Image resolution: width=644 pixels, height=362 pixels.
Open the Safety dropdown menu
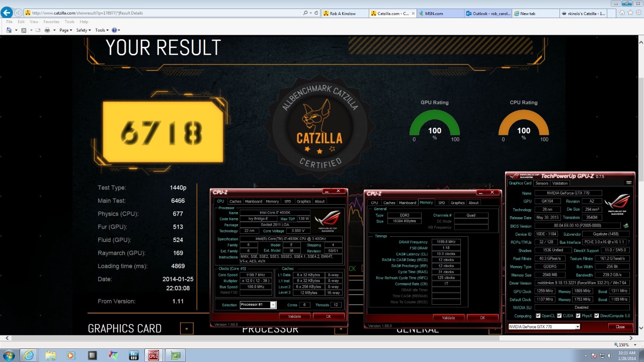coord(84,30)
